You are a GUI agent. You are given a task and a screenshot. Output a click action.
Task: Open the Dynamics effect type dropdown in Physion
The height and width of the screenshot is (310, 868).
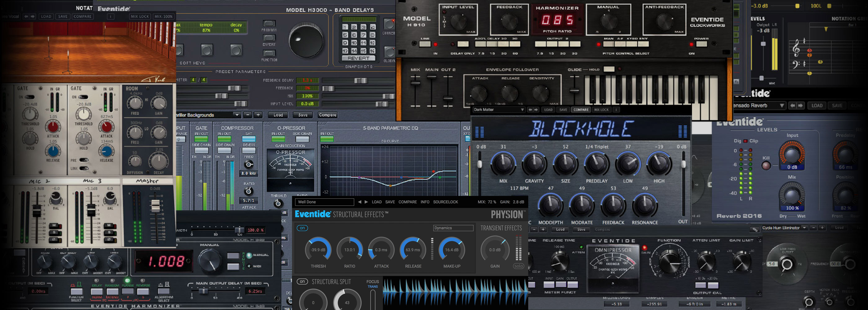pyautogui.click(x=453, y=228)
